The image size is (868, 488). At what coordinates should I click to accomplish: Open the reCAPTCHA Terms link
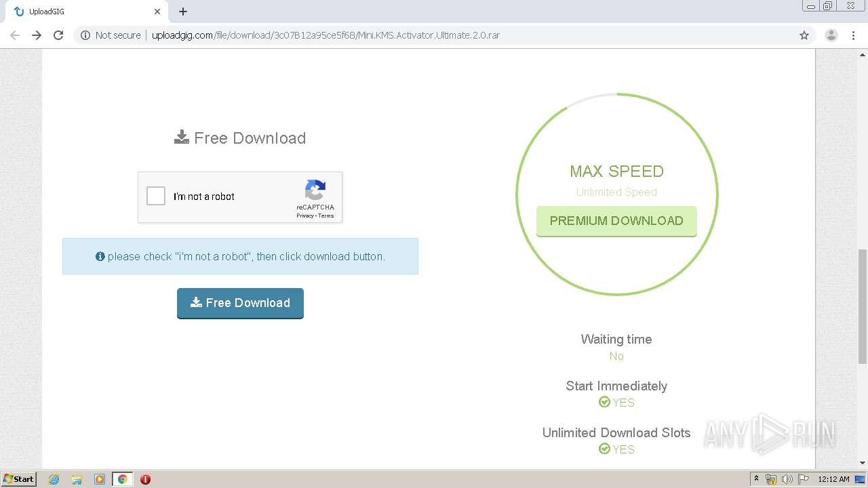326,216
